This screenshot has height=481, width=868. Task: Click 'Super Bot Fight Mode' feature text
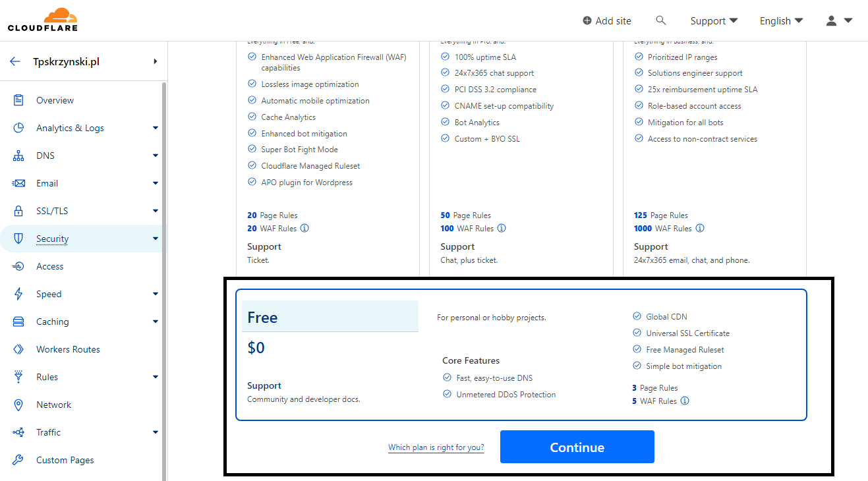(300, 150)
